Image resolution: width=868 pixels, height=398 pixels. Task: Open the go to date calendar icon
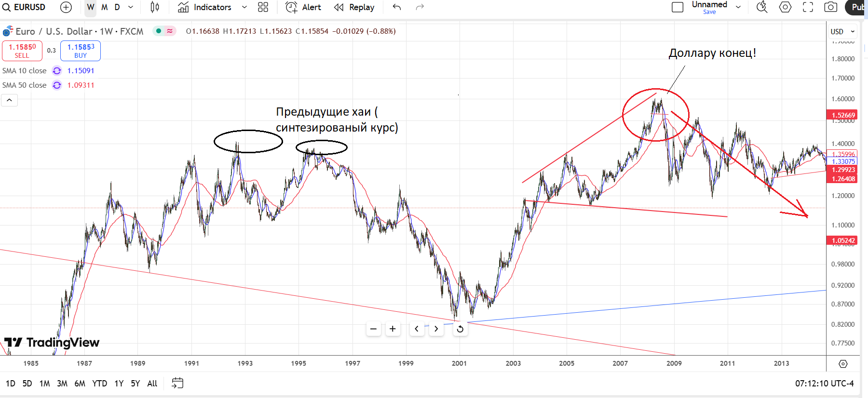[x=177, y=383]
